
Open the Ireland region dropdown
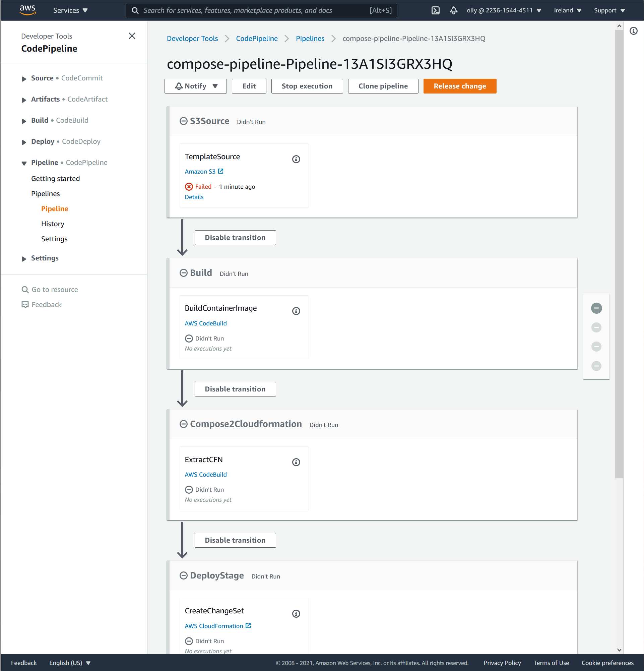coord(567,10)
